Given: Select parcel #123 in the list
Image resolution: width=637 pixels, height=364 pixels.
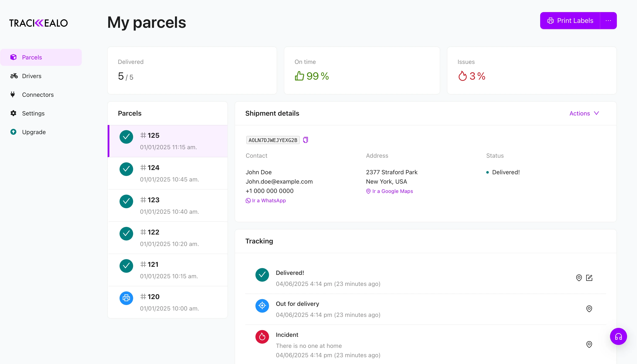Looking at the screenshot, I should pyautogui.click(x=168, y=205).
